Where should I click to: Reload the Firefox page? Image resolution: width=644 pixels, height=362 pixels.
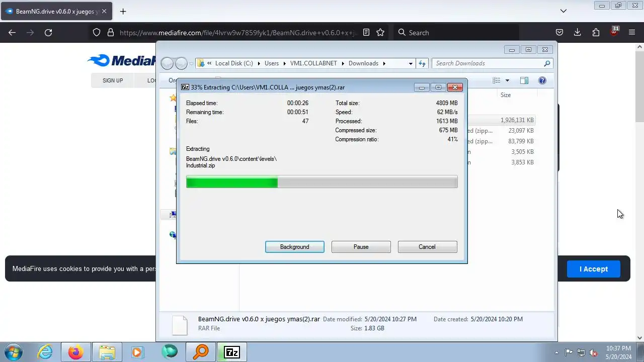[48, 33]
